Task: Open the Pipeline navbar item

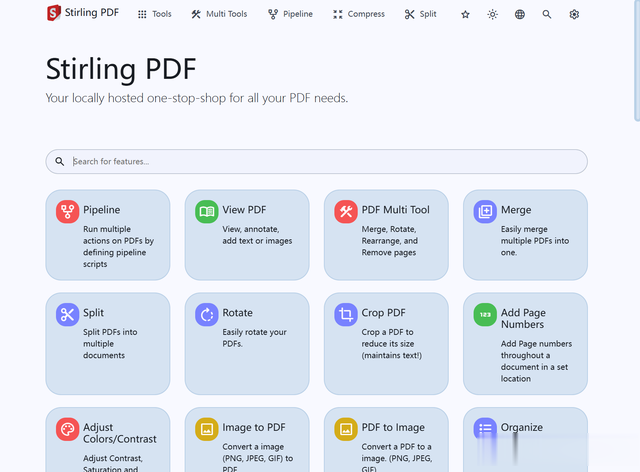Action: pos(290,14)
